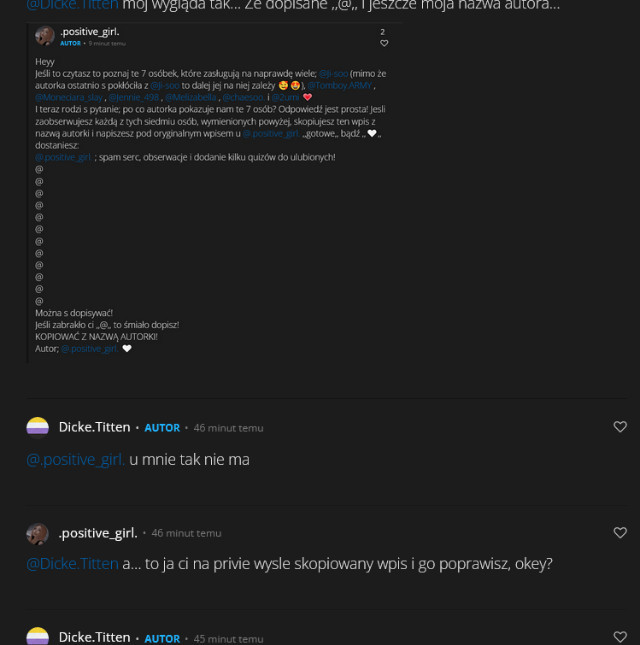This screenshot has height=645, width=640.
Task: Click Dicke.Titten username on 45 minut comment
Action: tap(95, 637)
